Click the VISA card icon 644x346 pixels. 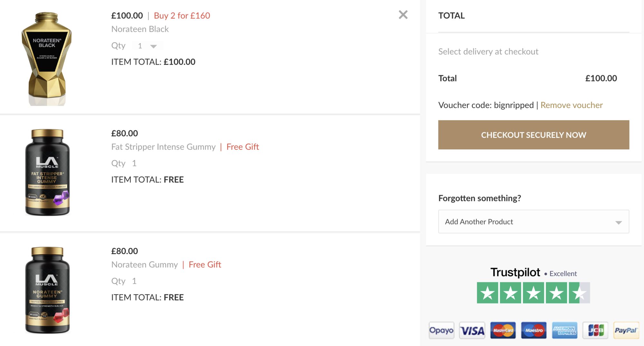click(472, 330)
